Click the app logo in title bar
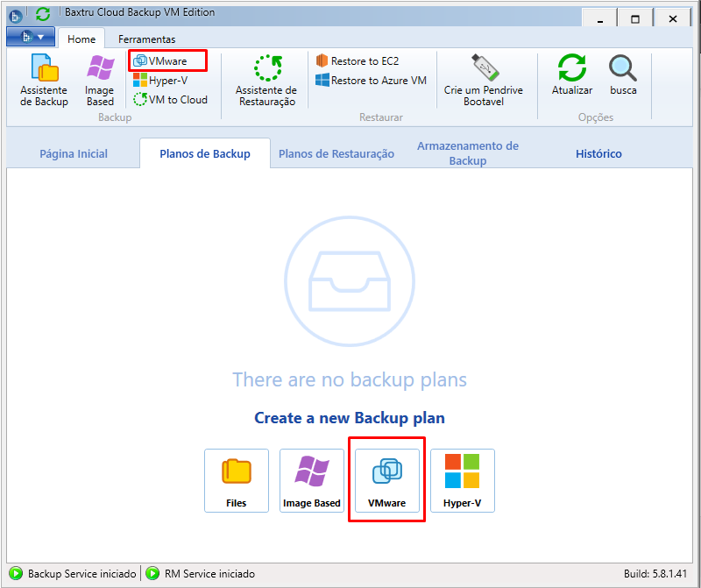The width and height of the screenshot is (701, 588). 16,17
